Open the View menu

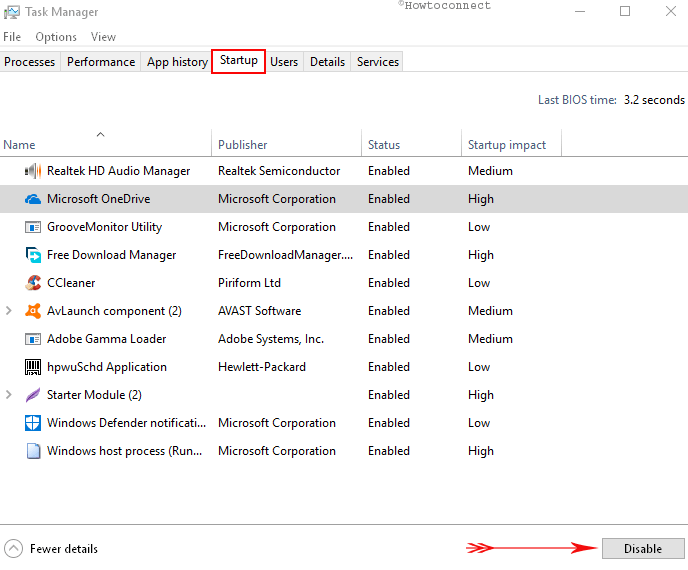point(103,37)
